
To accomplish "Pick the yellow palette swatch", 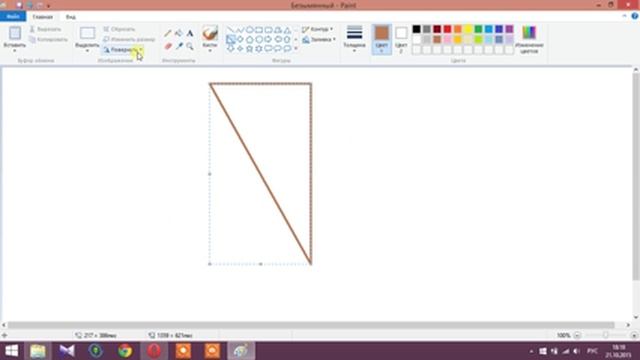I will (468, 29).
